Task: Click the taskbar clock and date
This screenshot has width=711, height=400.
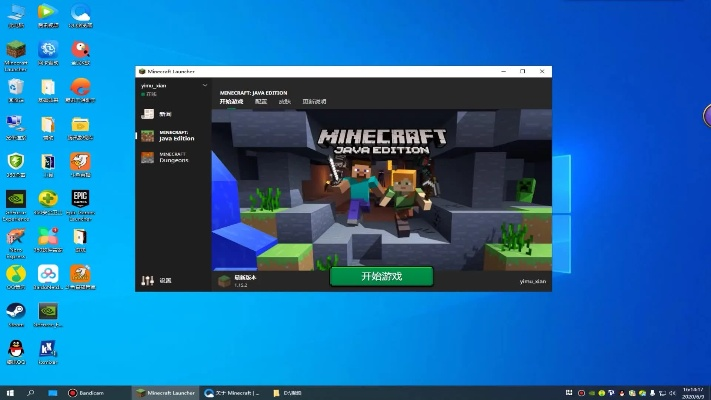Action: pyautogui.click(x=691, y=392)
